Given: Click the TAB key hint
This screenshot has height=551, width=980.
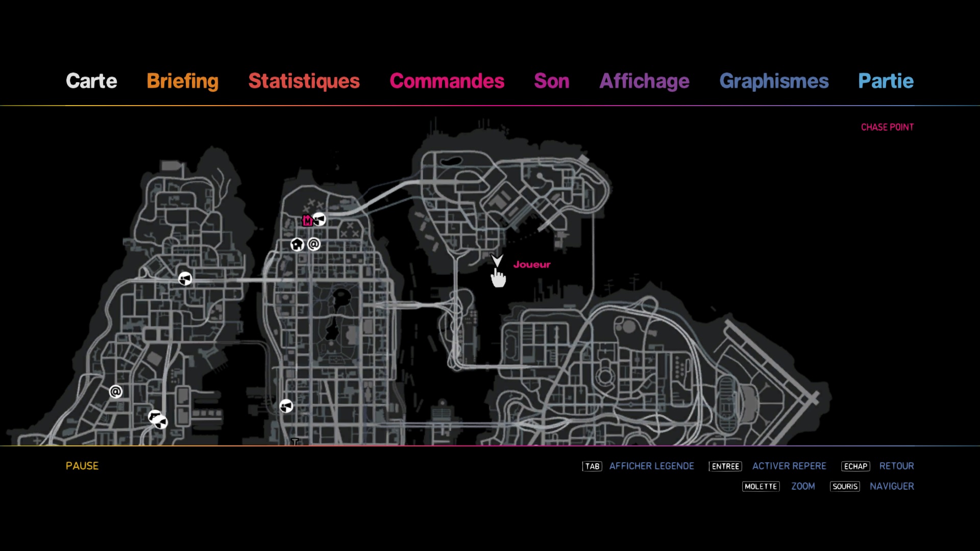Looking at the screenshot, I should tap(592, 466).
